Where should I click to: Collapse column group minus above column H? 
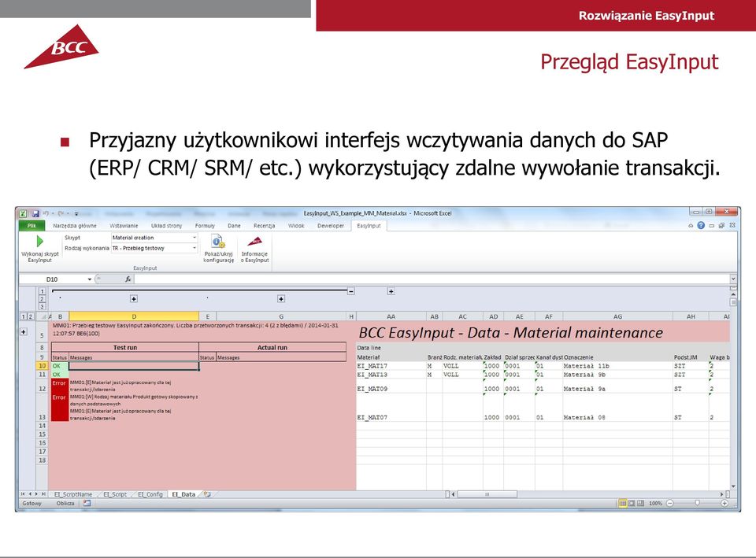click(x=351, y=291)
